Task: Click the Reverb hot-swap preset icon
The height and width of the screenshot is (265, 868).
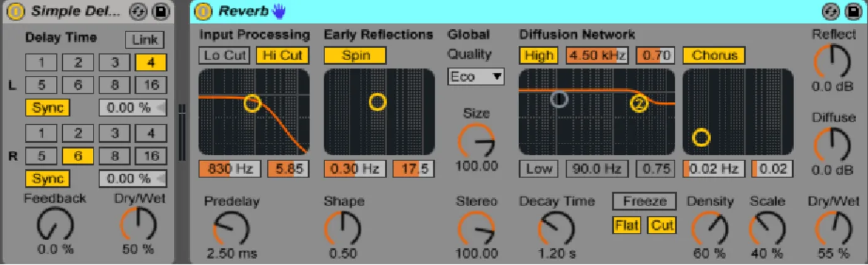Action: point(830,11)
